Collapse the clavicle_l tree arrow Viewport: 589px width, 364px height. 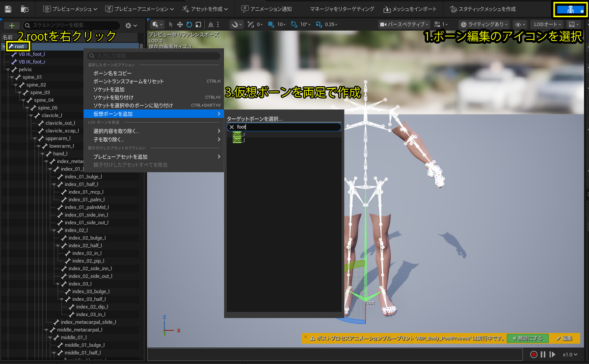(x=30, y=116)
